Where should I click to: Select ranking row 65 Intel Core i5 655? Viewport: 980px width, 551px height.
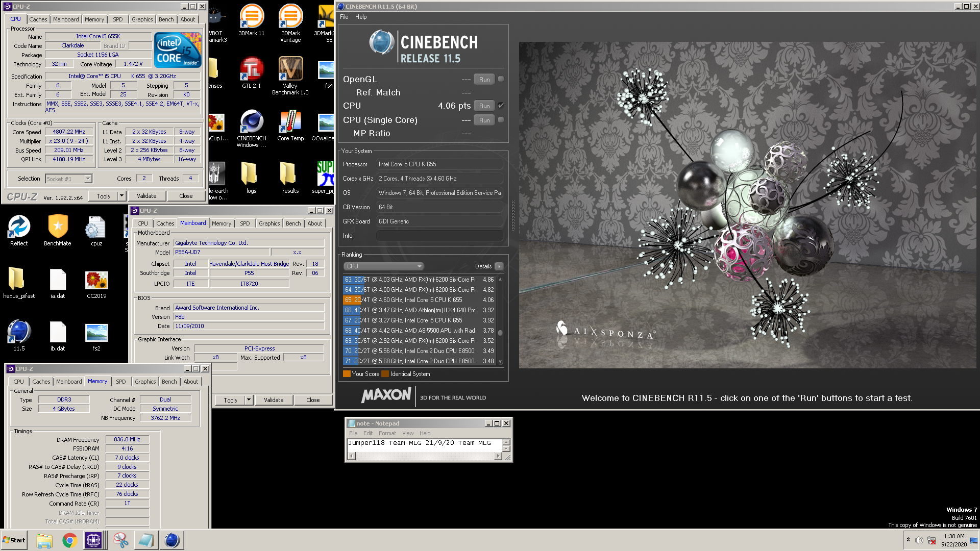pos(419,300)
